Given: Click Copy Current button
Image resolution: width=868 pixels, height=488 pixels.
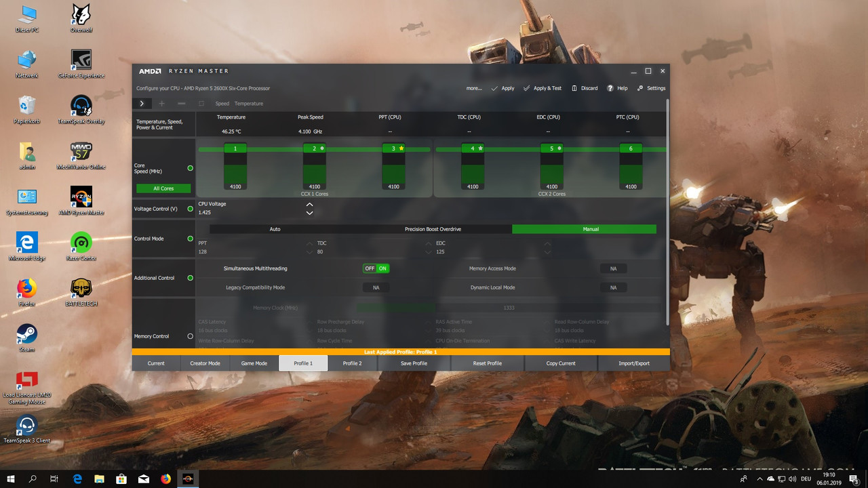Looking at the screenshot, I should tap(561, 363).
